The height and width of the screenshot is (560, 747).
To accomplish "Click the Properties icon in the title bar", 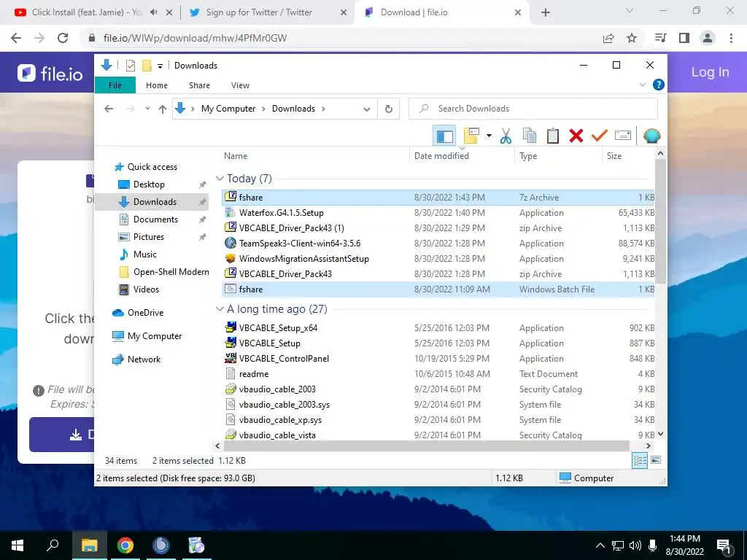I will pos(130,66).
